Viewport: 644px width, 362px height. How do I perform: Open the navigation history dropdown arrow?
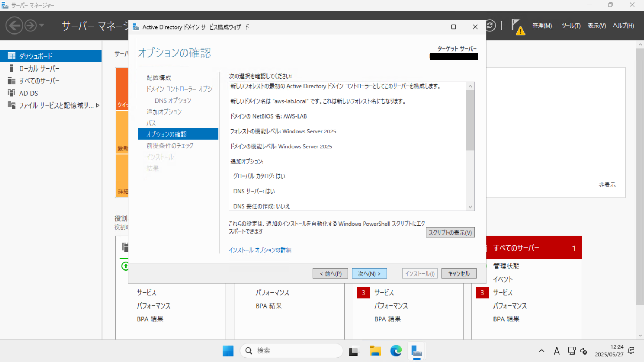(42, 26)
